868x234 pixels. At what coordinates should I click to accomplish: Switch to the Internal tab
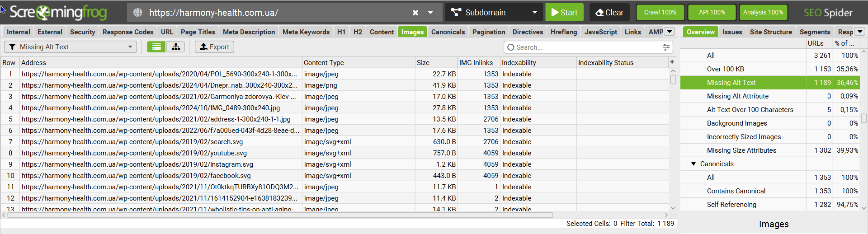tap(19, 32)
